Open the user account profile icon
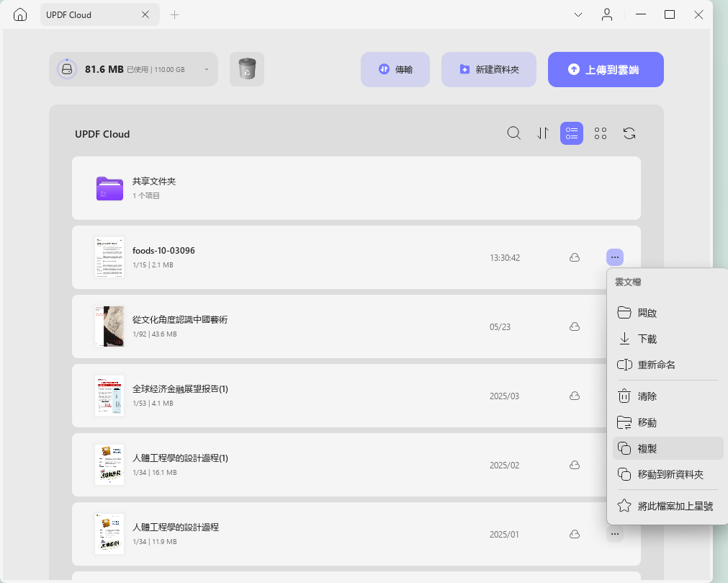Viewport: 728px width, 583px height. 607,14
